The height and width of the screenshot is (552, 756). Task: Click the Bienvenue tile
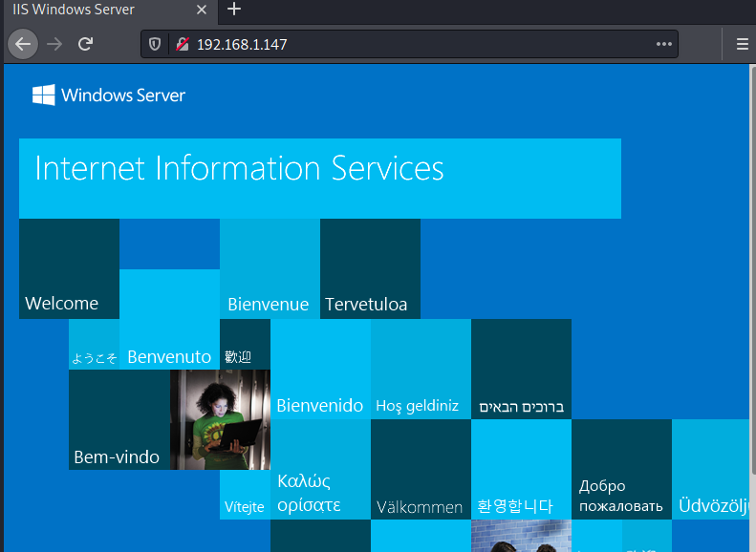[x=270, y=268]
